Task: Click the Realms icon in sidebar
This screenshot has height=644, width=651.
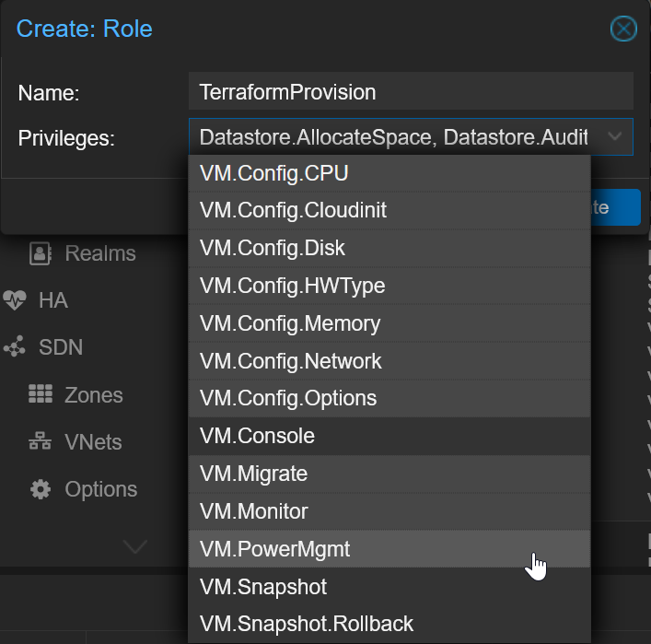Action: pyautogui.click(x=41, y=253)
